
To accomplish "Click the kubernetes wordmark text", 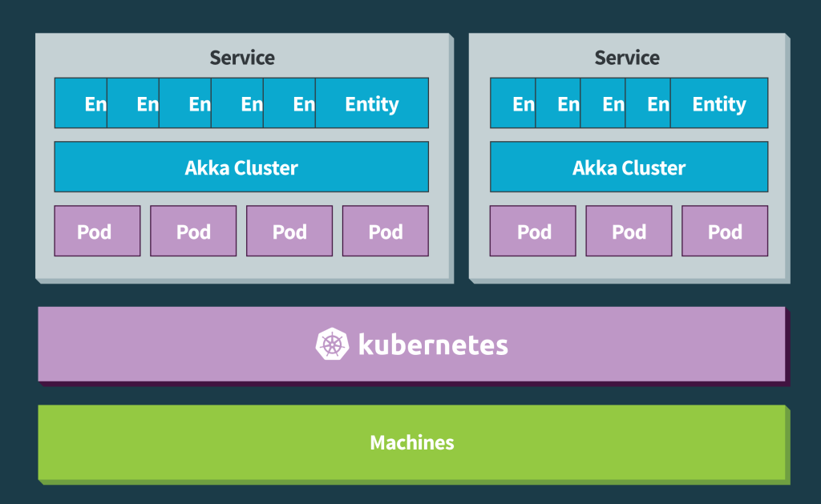I will (433, 345).
